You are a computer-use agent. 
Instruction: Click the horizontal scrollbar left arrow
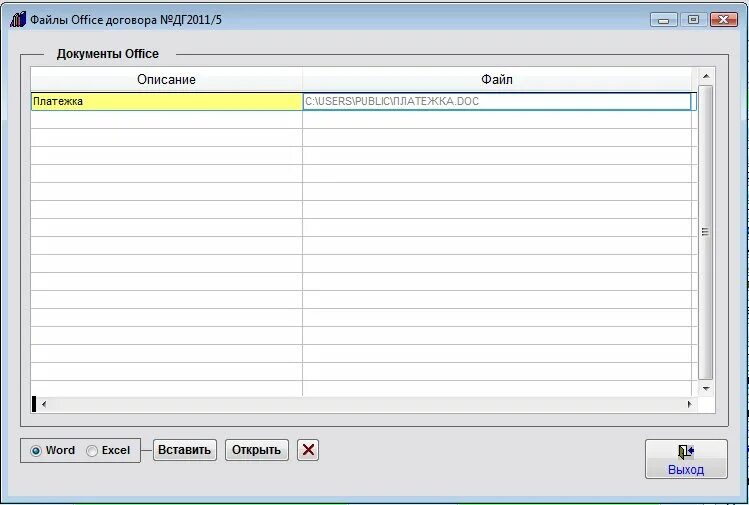click(x=44, y=404)
